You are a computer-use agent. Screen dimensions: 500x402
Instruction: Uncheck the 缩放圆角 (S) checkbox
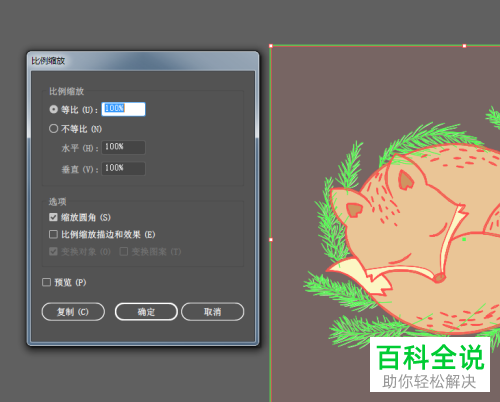(x=53, y=217)
